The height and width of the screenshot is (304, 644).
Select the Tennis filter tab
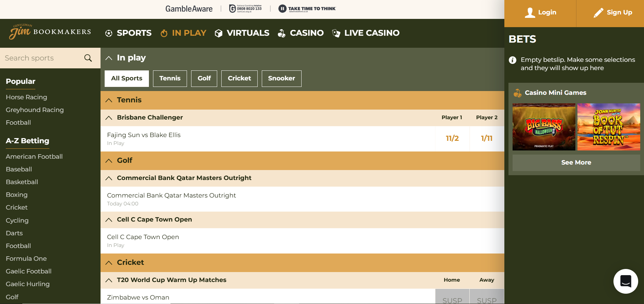point(170,79)
